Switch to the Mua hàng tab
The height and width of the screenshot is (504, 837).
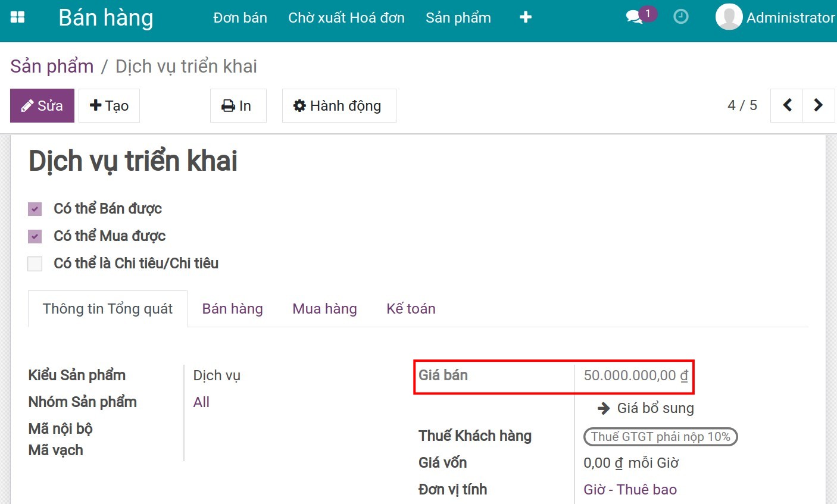tap(324, 309)
